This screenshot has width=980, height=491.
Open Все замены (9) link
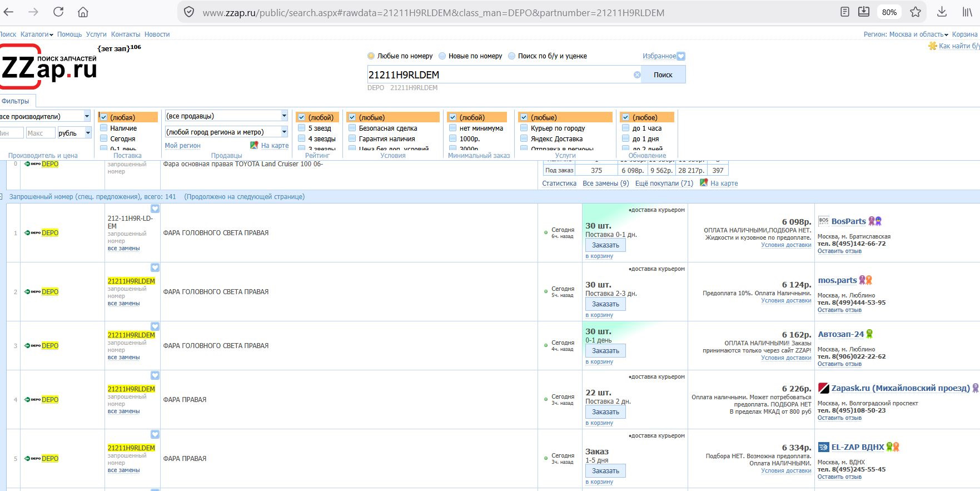tap(606, 183)
